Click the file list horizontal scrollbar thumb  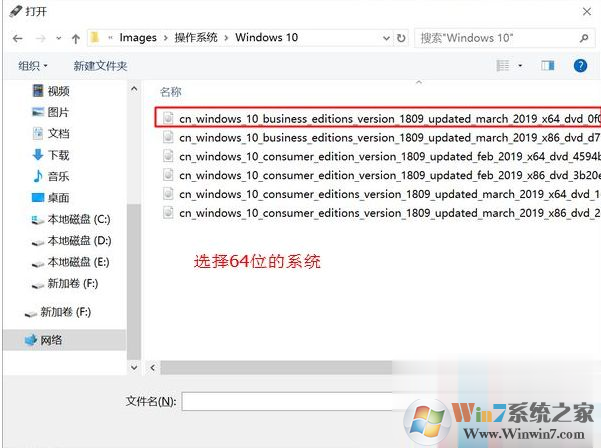tap(277, 368)
